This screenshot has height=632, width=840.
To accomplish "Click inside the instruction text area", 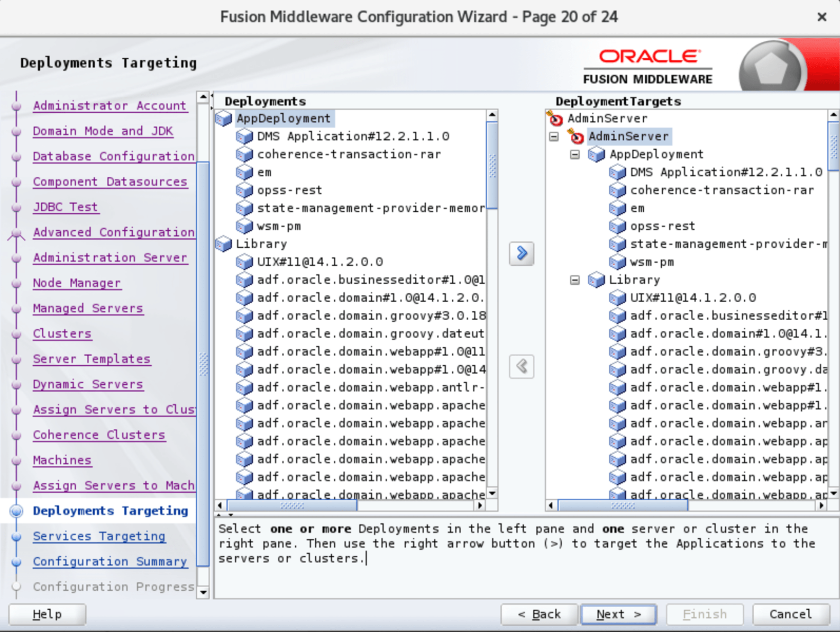I will click(x=526, y=558).
